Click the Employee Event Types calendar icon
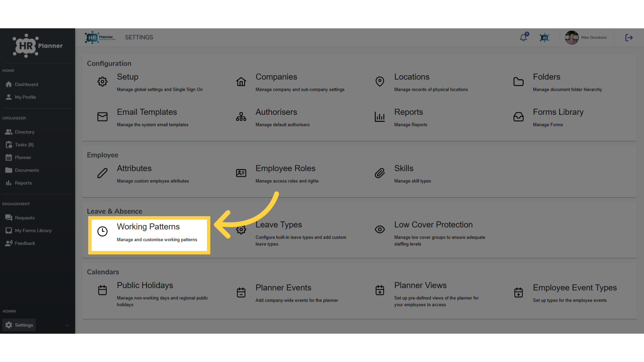 (x=519, y=292)
